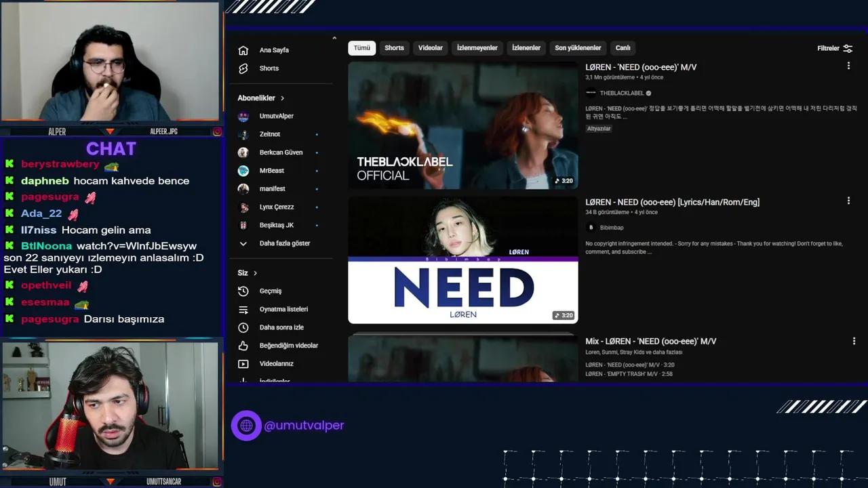Open options menu for Mix LØREN result
The image size is (868, 488).
tap(854, 341)
